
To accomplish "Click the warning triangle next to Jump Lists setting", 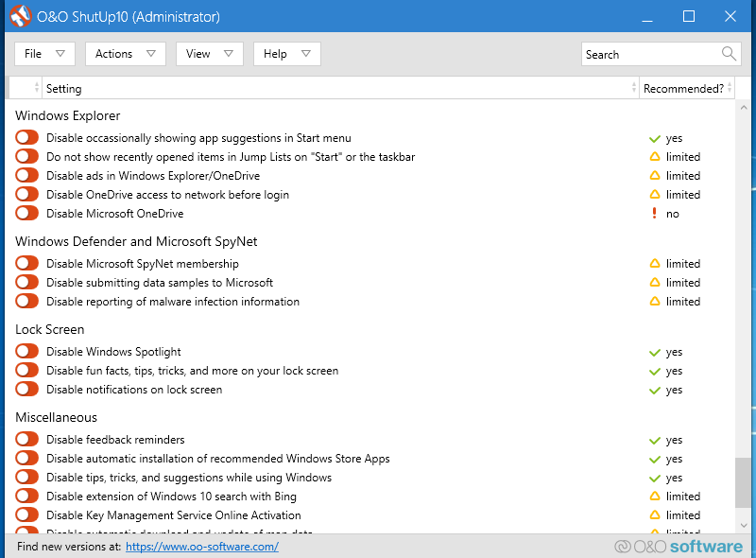I will 654,157.
